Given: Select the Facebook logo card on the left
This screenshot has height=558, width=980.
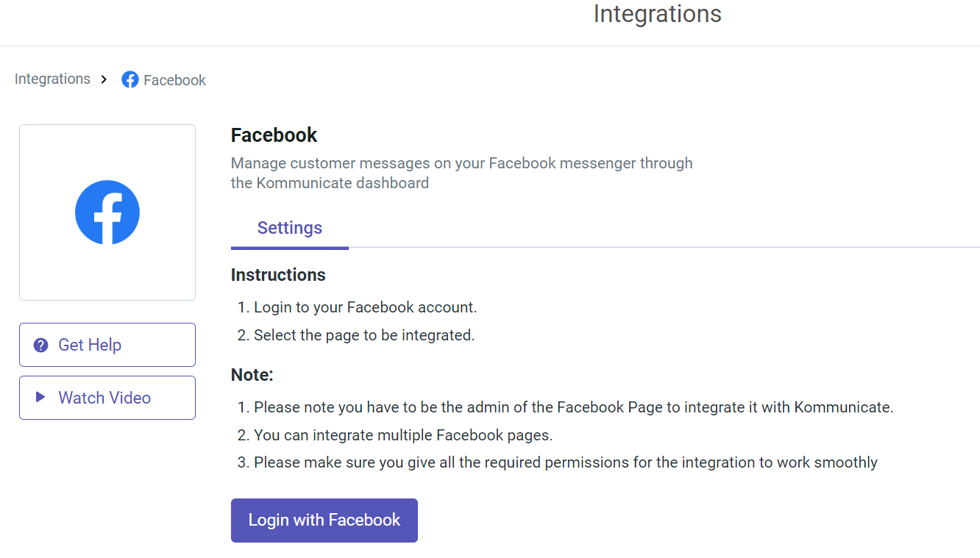Looking at the screenshot, I should (x=107, y=212).
